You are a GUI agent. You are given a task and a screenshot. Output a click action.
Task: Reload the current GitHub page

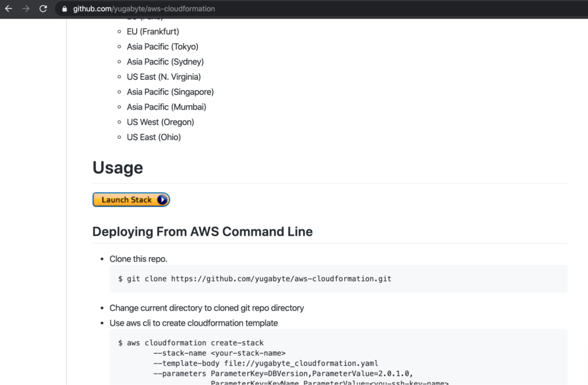tap(43, 9)
